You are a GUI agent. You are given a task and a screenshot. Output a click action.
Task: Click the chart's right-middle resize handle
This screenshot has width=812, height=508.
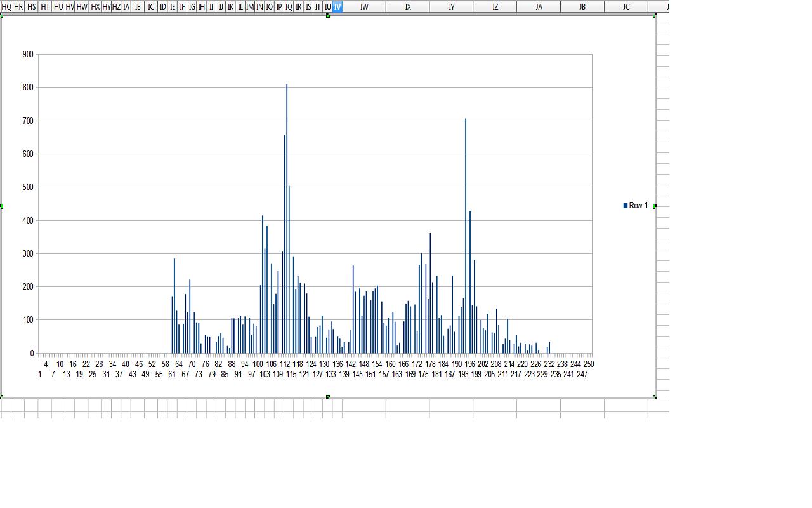[654, 206]
